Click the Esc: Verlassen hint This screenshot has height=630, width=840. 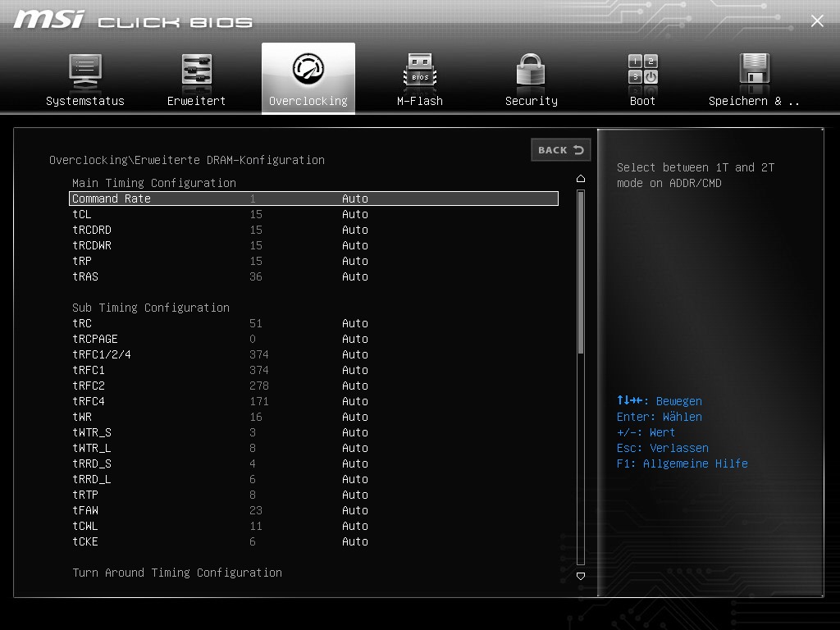662,448
